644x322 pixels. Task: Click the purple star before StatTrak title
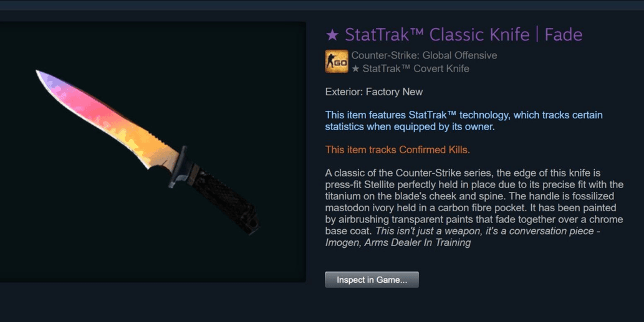tap(332, 36)
